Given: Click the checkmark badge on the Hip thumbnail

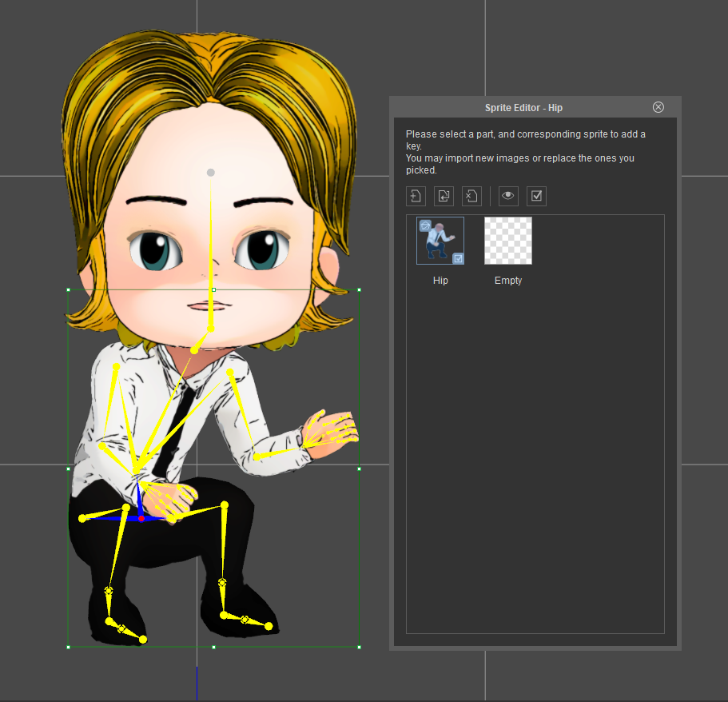Looking at the screenshot, I should 459,258.
